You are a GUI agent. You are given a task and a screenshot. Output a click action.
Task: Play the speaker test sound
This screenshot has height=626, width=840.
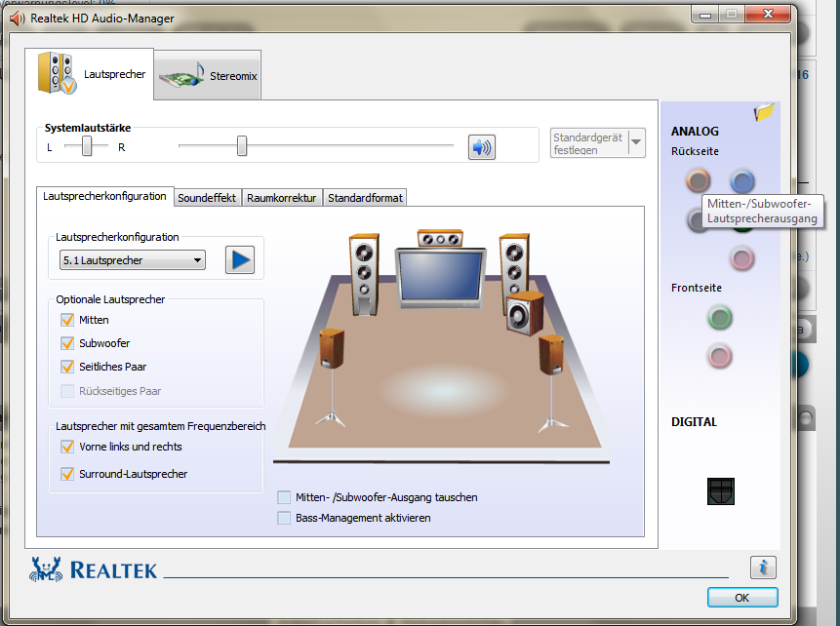(239, 259)
